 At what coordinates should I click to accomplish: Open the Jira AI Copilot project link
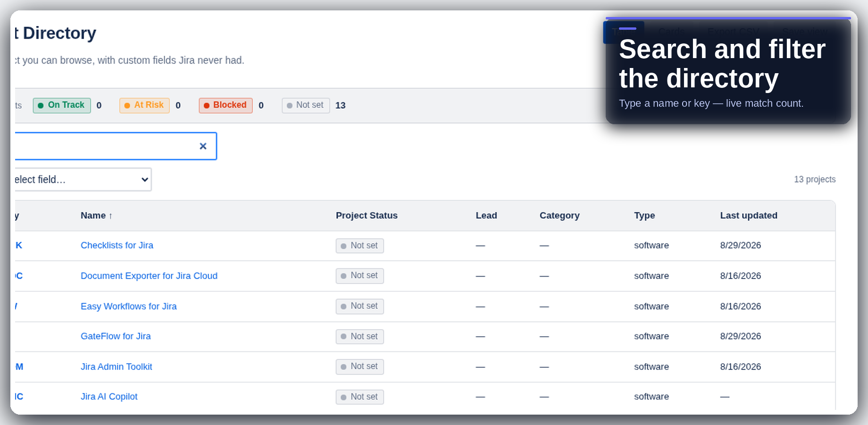109,397
